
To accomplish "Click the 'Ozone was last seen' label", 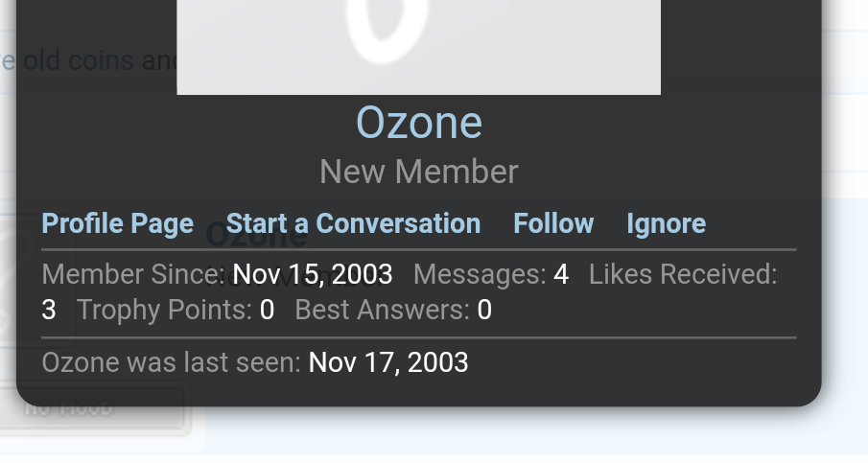I will (172, 362).
